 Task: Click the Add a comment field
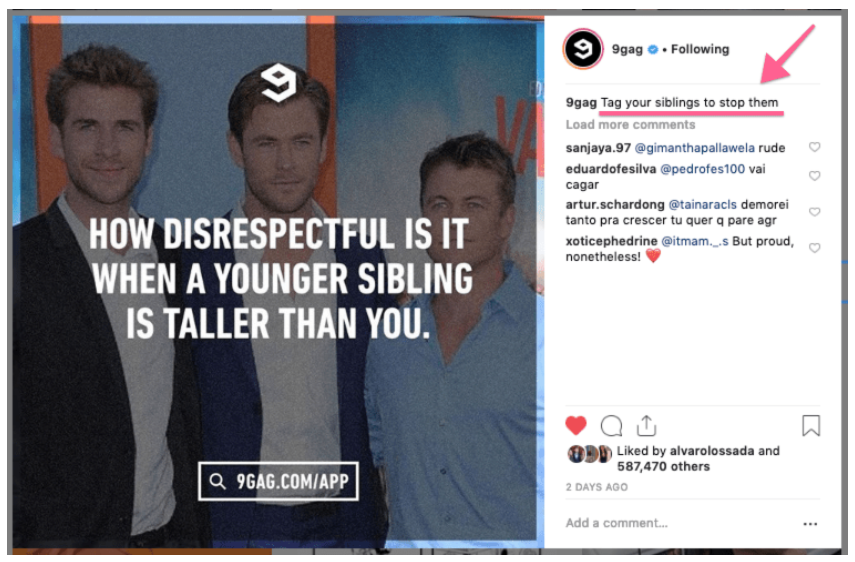pyautogui.click(x=682, y=523)
